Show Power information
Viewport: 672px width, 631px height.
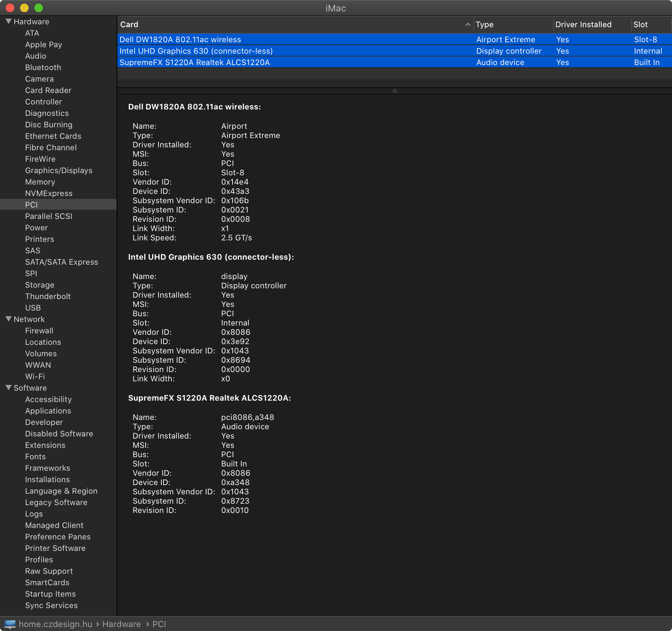pos(36,228)
